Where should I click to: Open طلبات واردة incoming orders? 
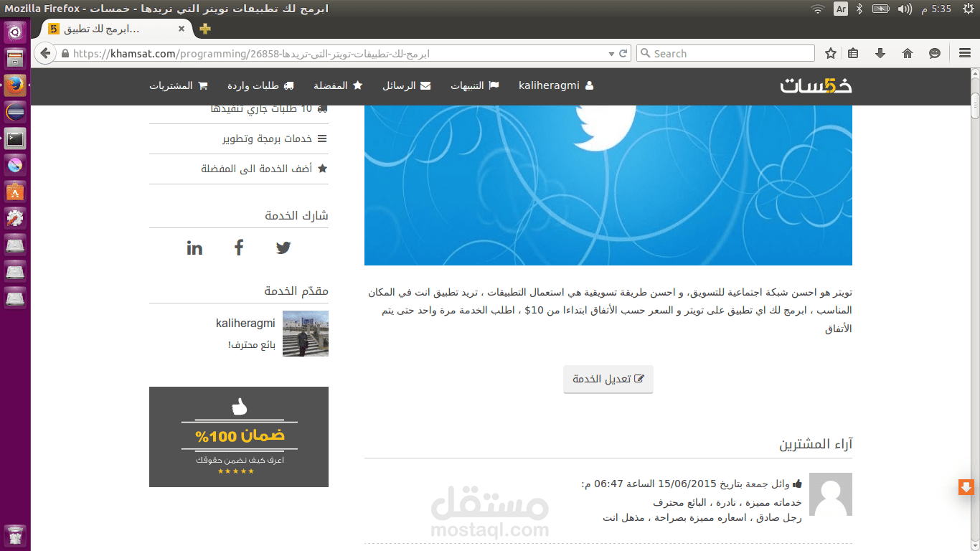[260, 85]
